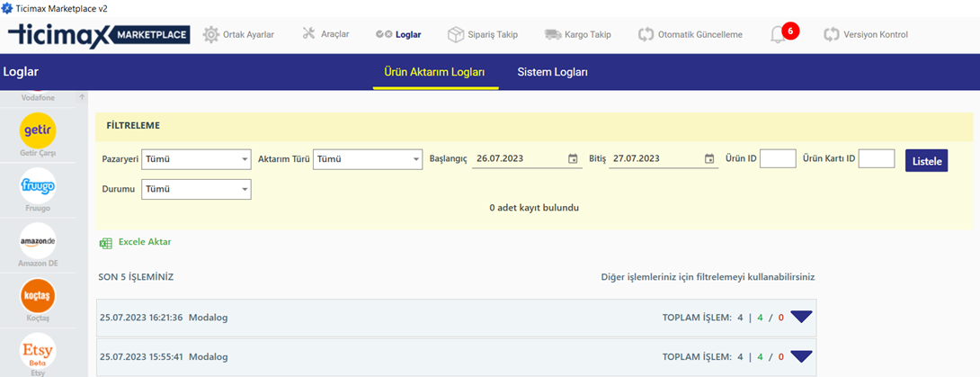Click the 25.07.2023 15:55:41 Modalog text
Screen dimensions: 980x377
point(164,357)
